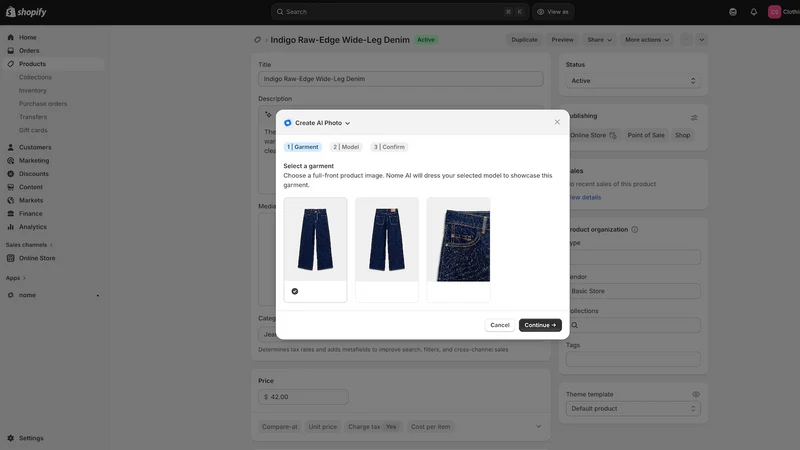Click the Vendor field Basic Store

[633, 291]
